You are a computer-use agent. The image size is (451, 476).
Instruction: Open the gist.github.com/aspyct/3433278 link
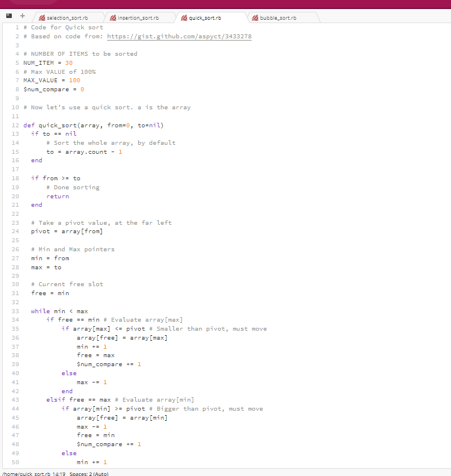pyautogui.click(x=179, y=37)
